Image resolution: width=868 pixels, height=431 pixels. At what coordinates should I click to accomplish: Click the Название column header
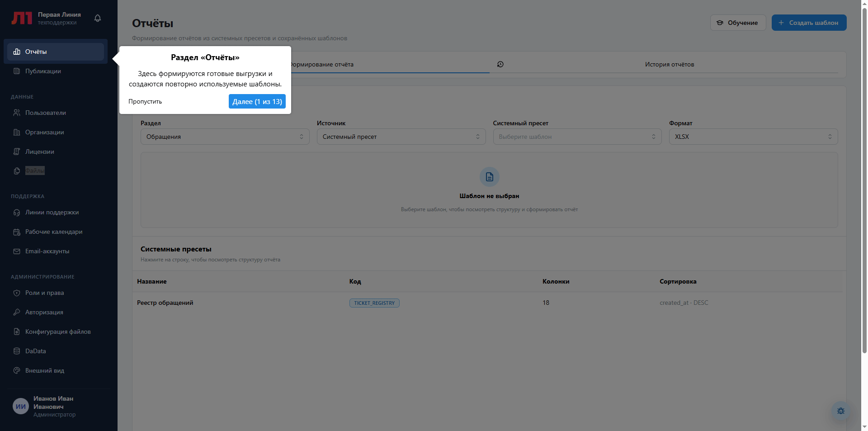(152, 281)
